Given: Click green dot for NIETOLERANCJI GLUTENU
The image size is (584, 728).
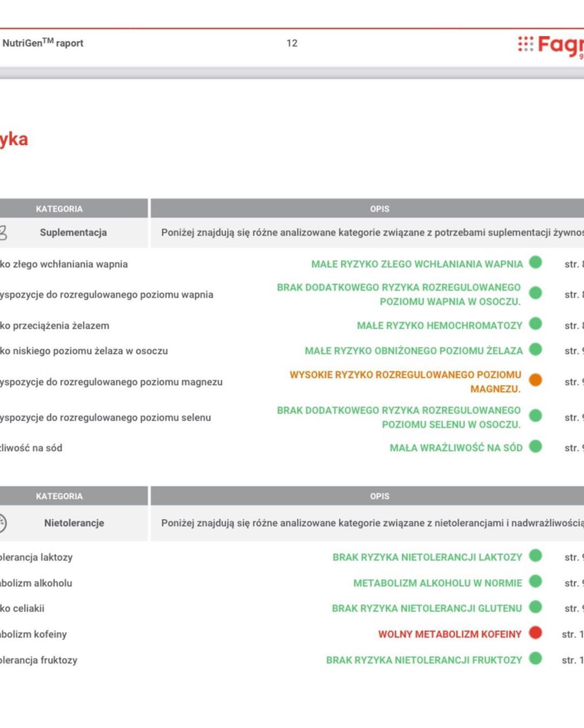Looking at the screenshot, I should point(535,607).
